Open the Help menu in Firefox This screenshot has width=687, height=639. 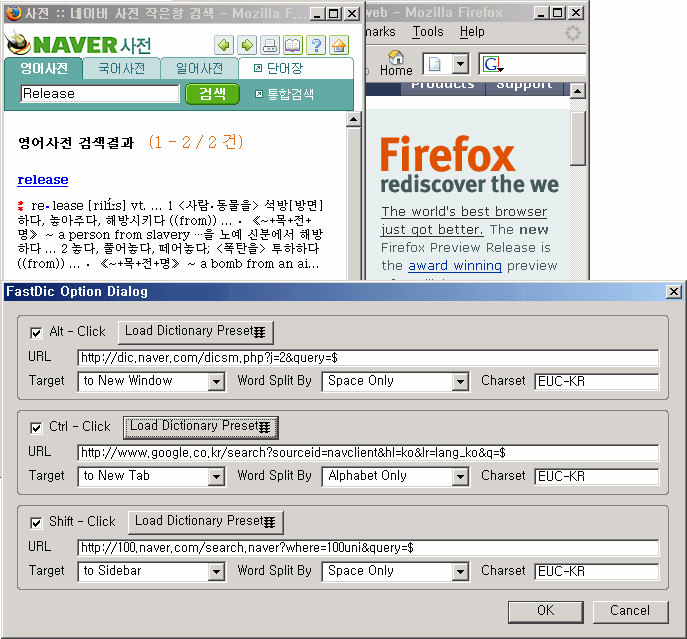pos(472,32)
